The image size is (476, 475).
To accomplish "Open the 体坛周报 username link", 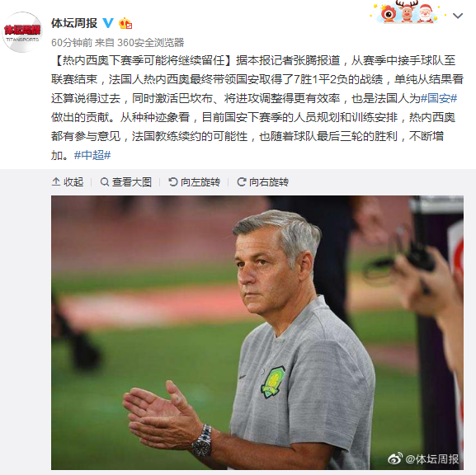I will [x=74, y=23].
